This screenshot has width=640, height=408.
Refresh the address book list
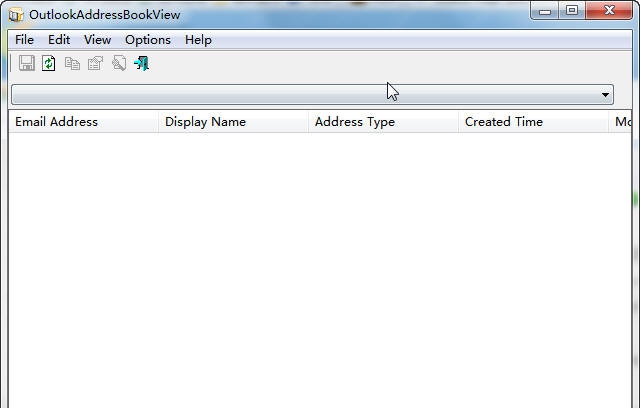point(49,63)
